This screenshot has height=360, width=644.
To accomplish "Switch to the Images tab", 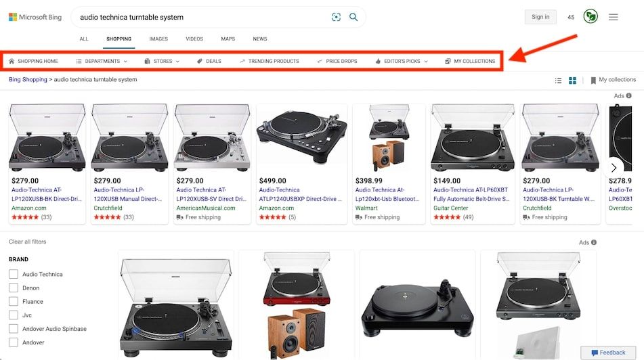I will pos(158,39).
